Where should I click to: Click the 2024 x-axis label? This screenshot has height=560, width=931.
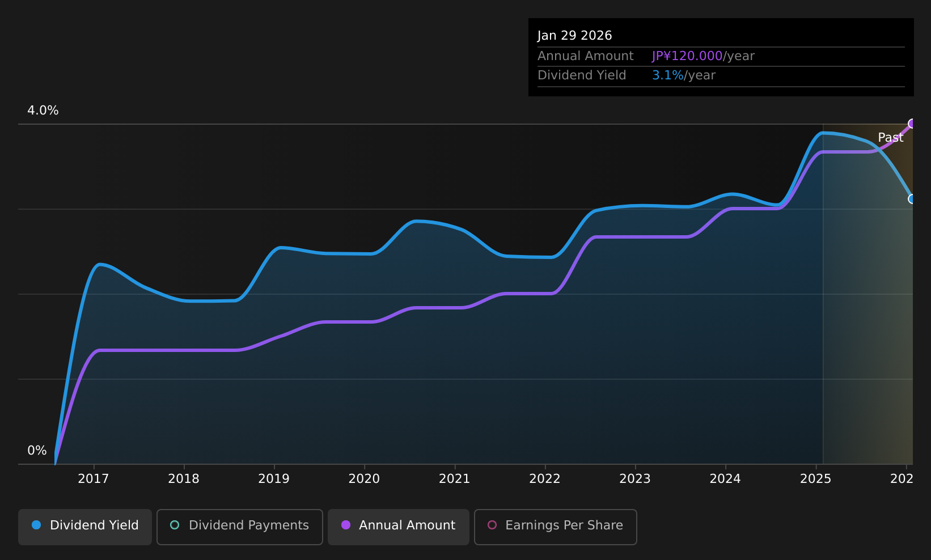coord(725,479)
